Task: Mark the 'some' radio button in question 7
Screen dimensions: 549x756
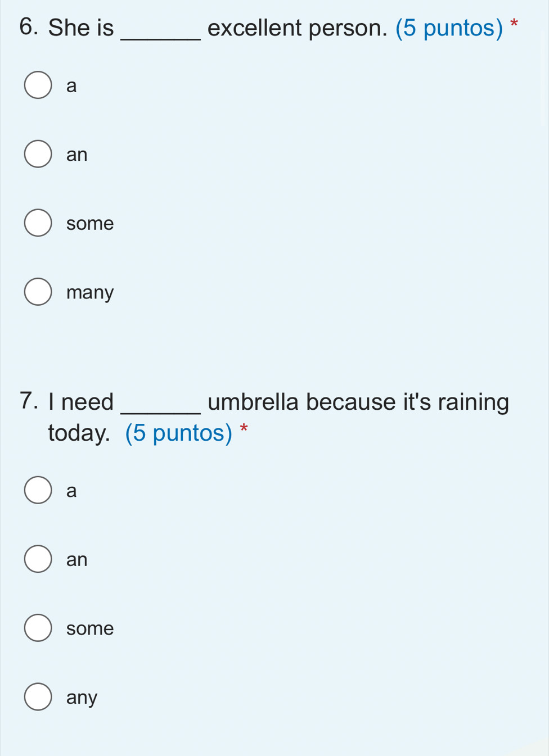Action: [x=38, y=628]
